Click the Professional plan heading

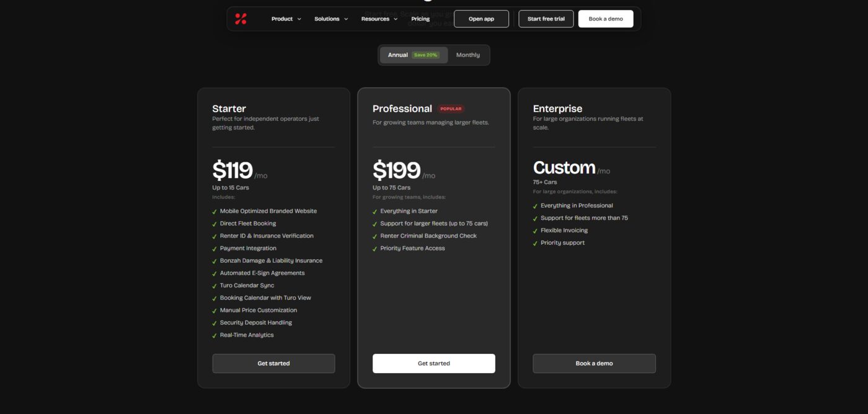pyautogui.click(x=402, y=108)
